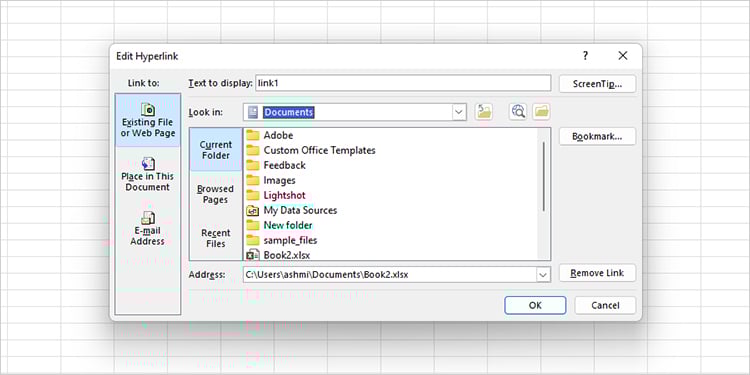Go up one folder level icon

[x=484, y=112]
